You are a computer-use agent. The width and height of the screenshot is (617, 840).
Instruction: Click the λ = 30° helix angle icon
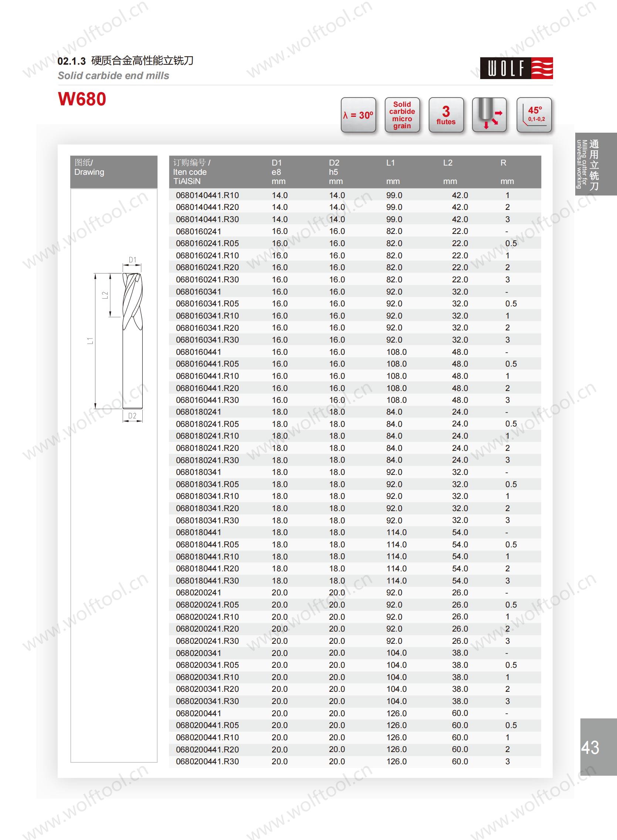coord(358,115)
